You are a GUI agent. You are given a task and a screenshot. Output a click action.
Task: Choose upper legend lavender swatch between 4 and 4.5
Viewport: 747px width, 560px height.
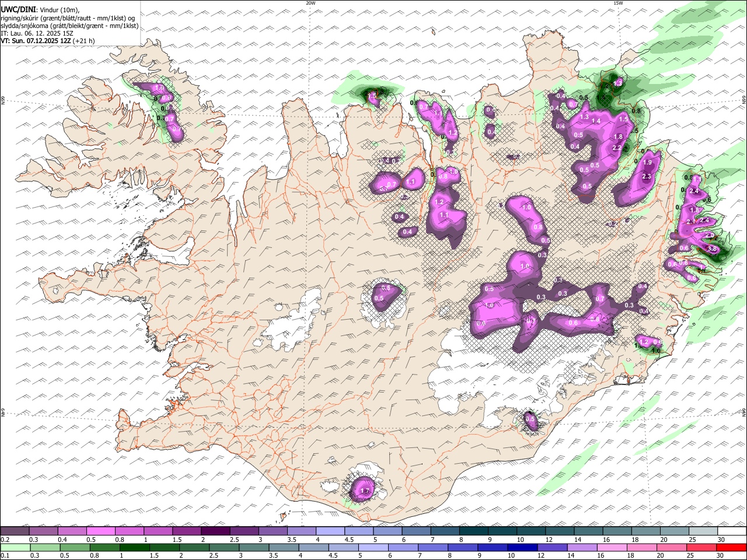pos(330,531)
